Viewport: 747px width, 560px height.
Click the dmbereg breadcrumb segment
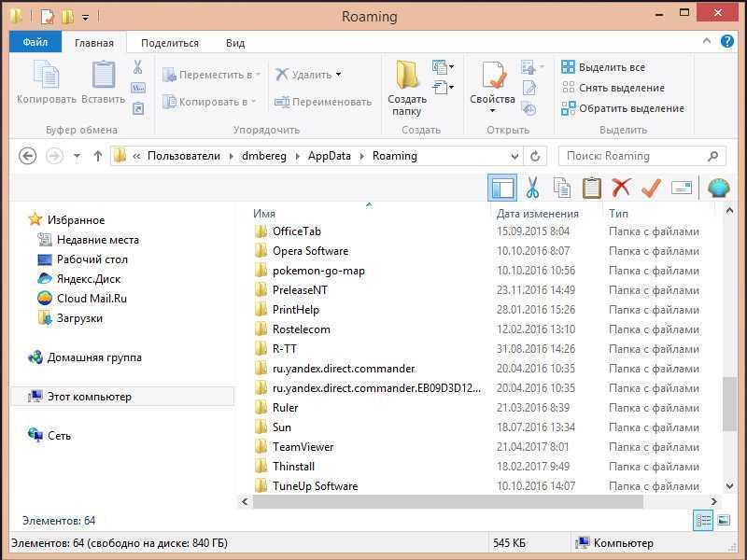point(264,156)
